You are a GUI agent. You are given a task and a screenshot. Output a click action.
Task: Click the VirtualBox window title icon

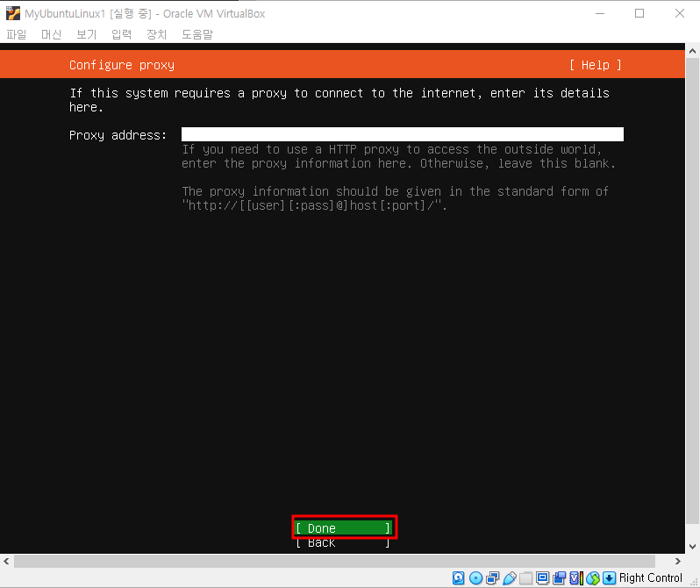[13, 13]
